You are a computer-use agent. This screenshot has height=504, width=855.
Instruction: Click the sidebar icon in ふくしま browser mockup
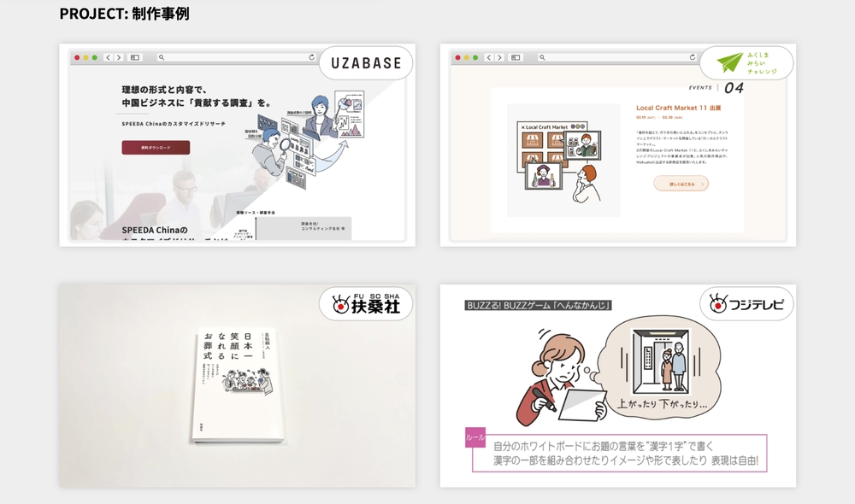click(x=516, y=57)
